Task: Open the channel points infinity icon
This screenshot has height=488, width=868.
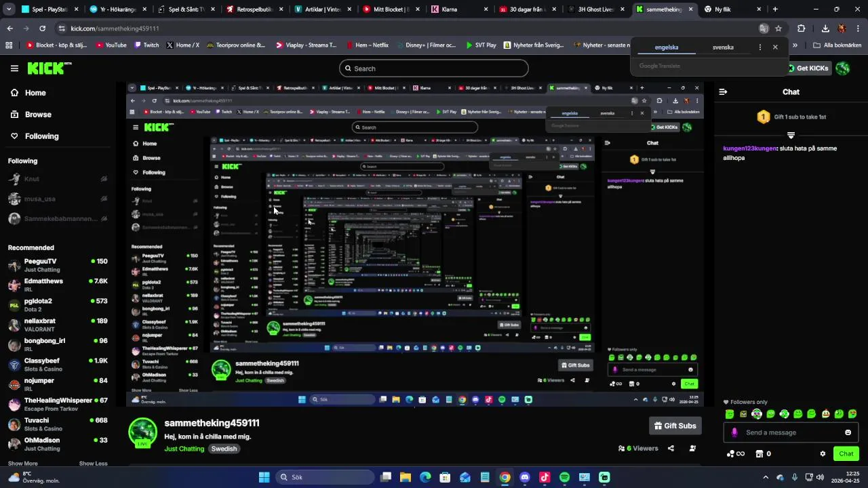Action: [736, 453]
